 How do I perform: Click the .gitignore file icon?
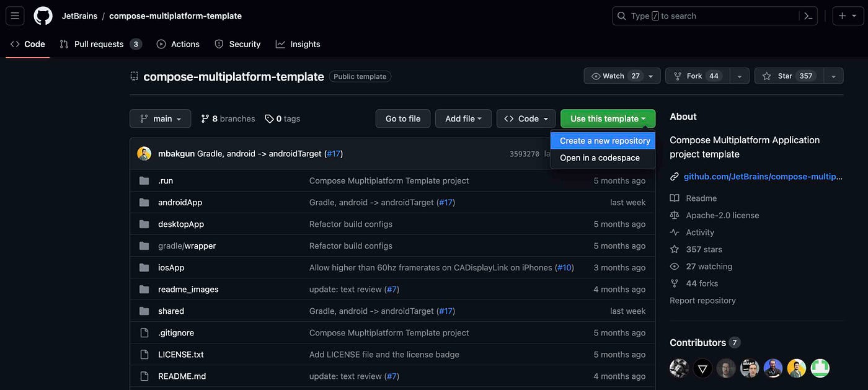[x=144, y=333]
